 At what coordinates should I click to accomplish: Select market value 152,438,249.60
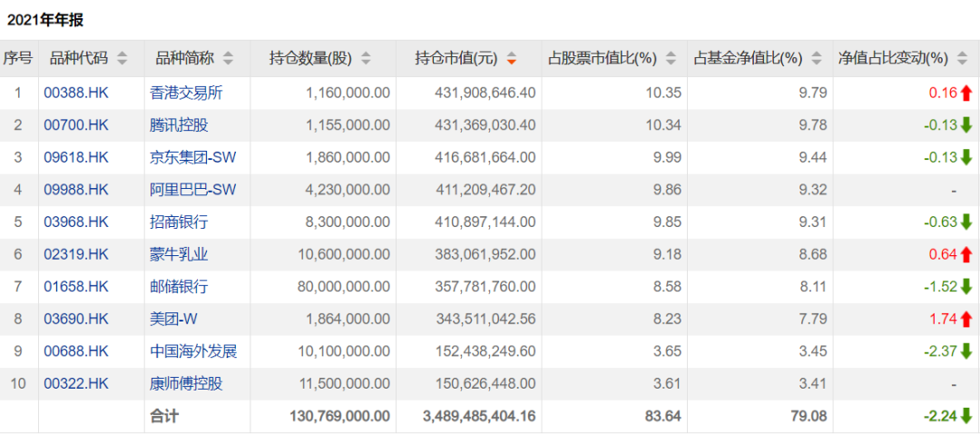(485, 351)
